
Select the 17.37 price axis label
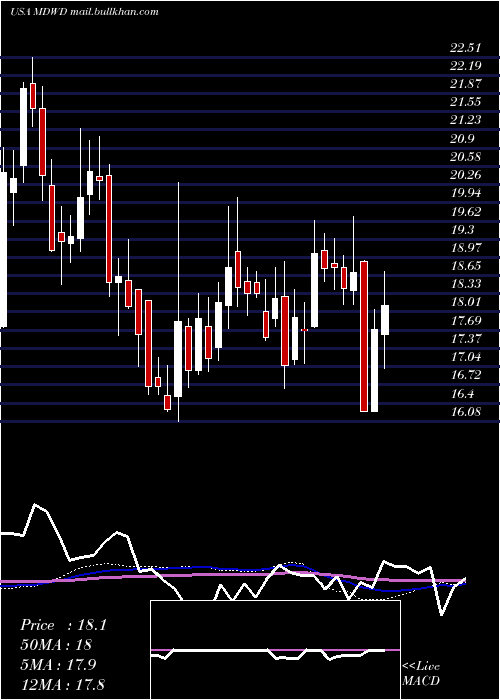coord(466,339)
